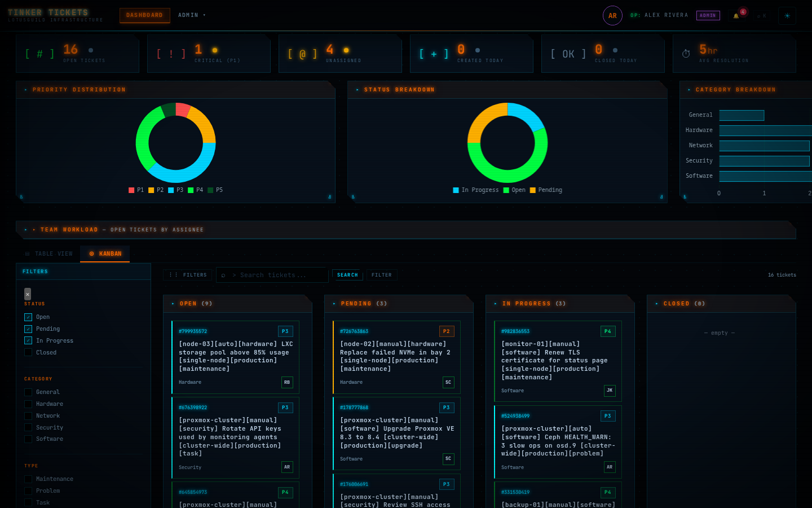The width and height of the screenshot is (812, 508).
Task: Click the magnifier icon in the search box
Action: 223,275
